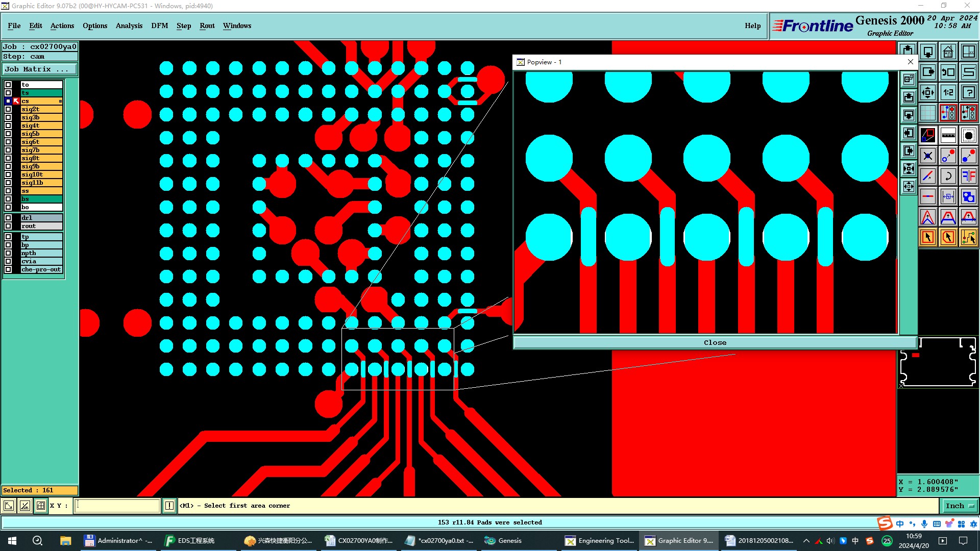Enable the drl layer checkbox
This screenshot has height=551, width=980.
tap(8, 218)
